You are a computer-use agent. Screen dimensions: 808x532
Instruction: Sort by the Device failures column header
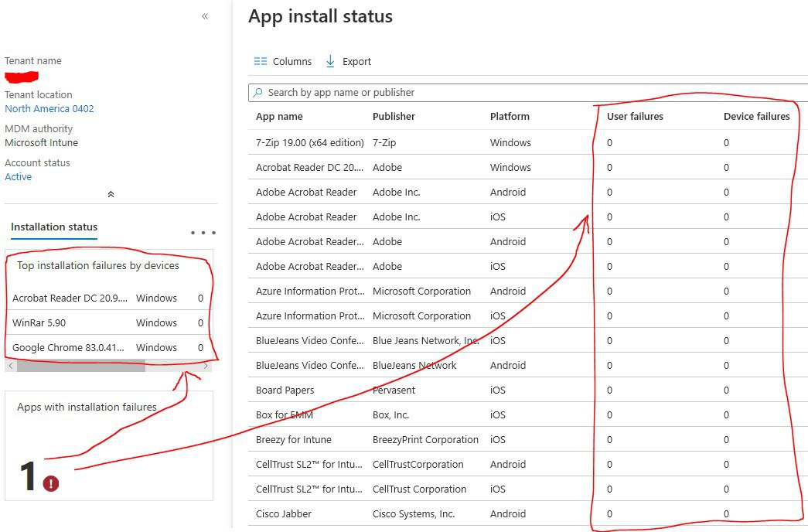coord(756,117)
